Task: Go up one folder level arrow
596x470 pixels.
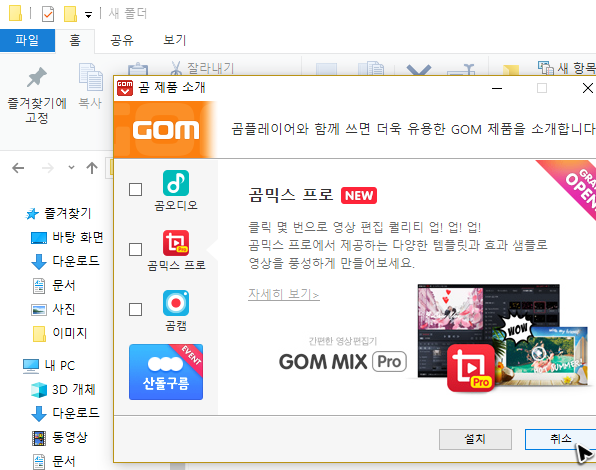Action: point(92,168)
